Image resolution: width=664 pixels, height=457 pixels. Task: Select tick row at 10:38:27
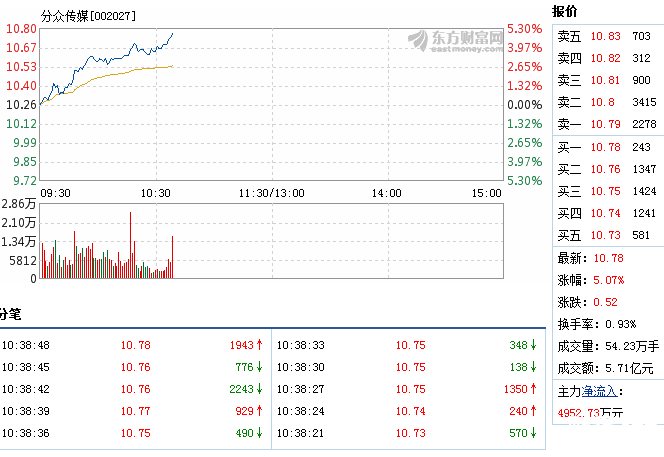408,389
